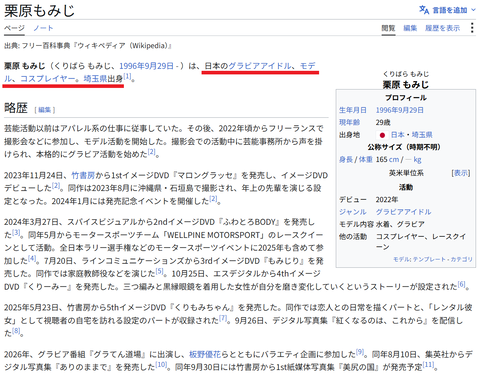Click citation [7] after パートが収録された
480x374 pixels.
coord(223,318)
